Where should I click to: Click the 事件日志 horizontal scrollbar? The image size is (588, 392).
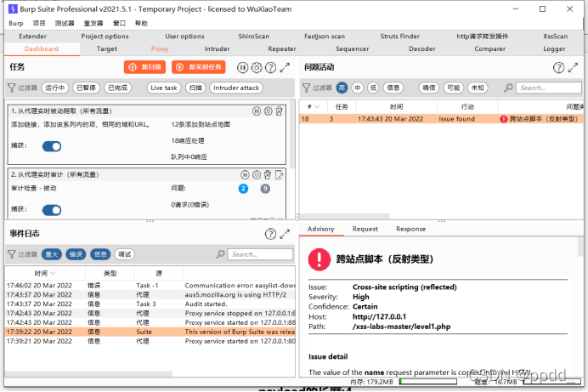pos(88,374)
